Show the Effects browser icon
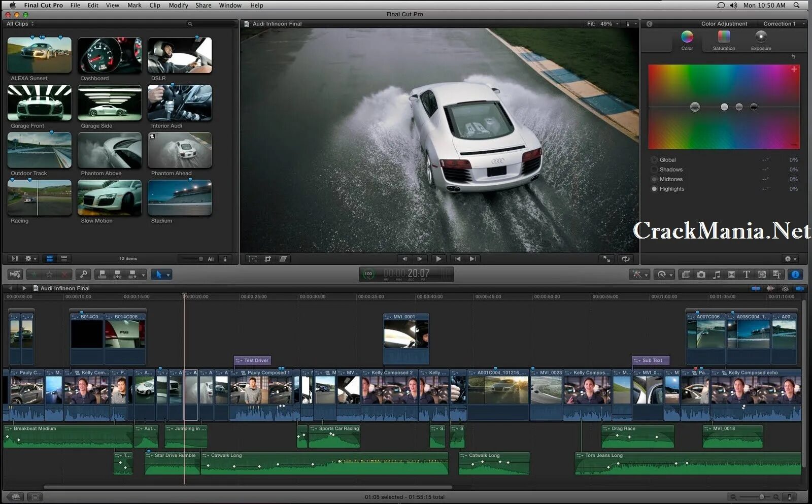Viewport: 812px width, 504px height. pos(686,275)
